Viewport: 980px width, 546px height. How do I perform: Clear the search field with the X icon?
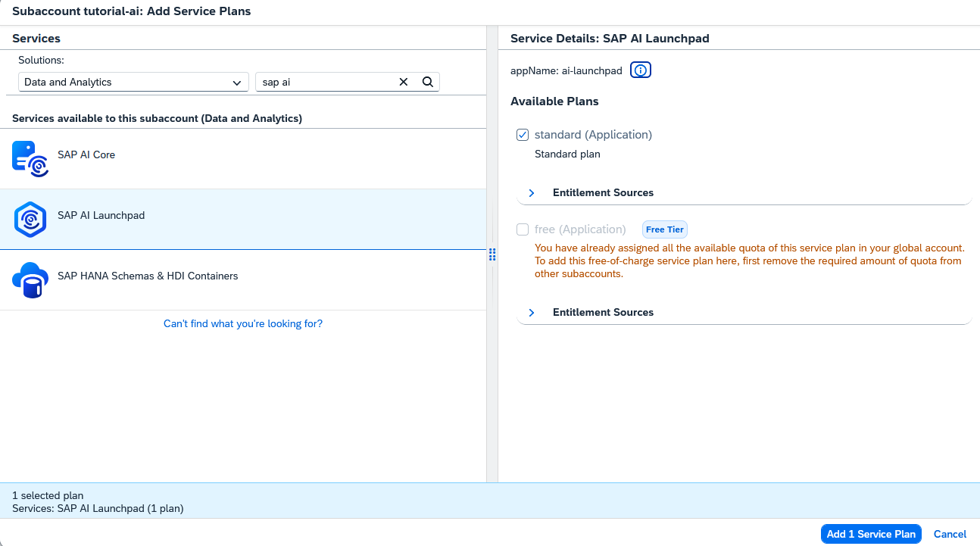pos(404,82)
